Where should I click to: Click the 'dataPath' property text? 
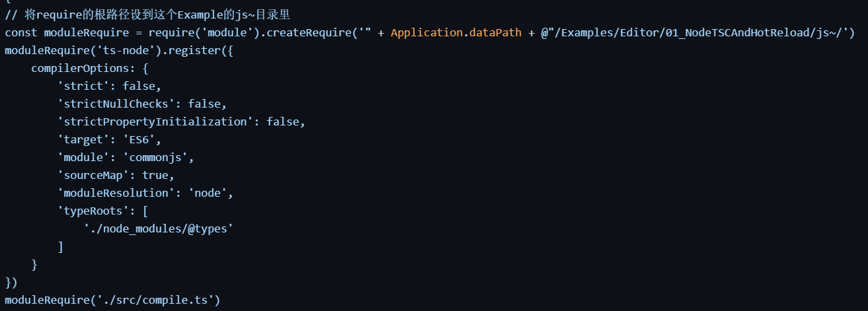495,32
